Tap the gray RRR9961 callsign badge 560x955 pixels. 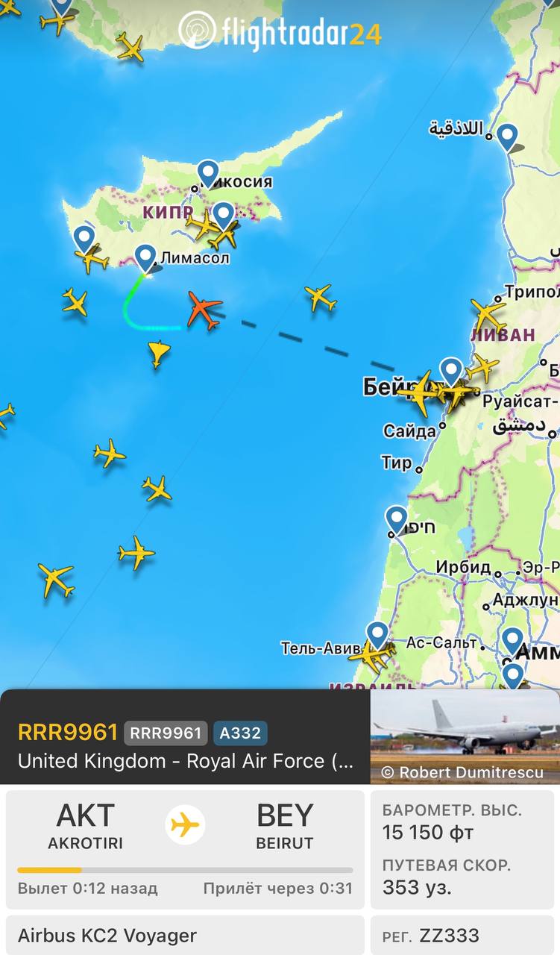point(166,733)
